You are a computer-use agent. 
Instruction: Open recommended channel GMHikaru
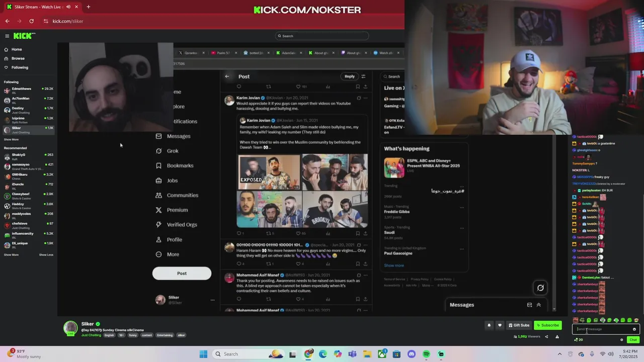[x=29, y=176]
